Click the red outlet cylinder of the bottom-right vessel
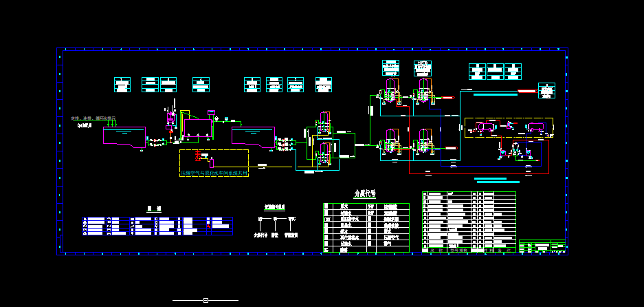The width and height of the screenshot is (644, 307). (x=451, y=148)
